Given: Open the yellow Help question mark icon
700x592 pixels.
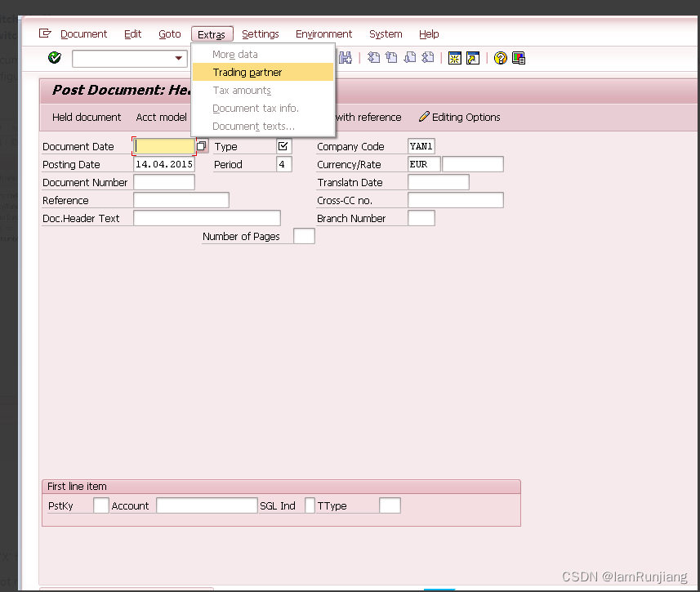Looking at the screenshot, I should tap(501, 58).
